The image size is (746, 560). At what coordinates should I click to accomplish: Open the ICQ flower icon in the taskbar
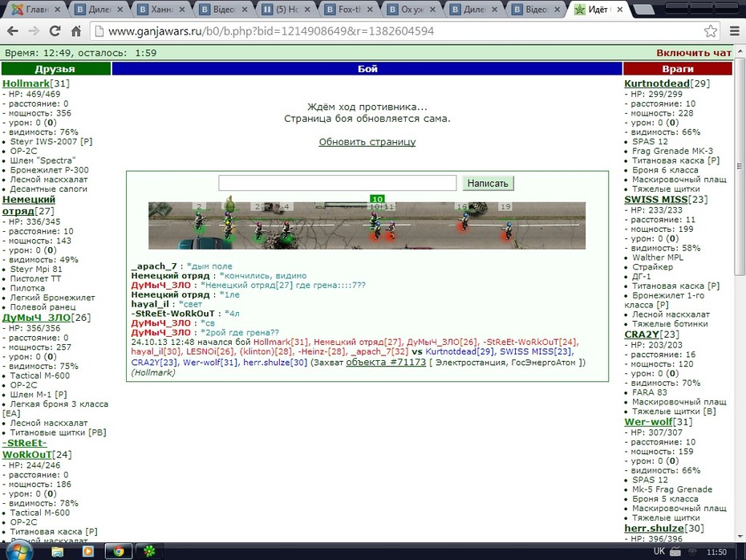point(149,551)
